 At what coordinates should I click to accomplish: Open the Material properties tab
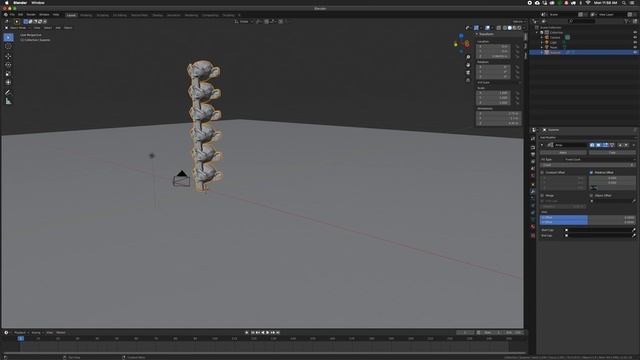point(533,227)
